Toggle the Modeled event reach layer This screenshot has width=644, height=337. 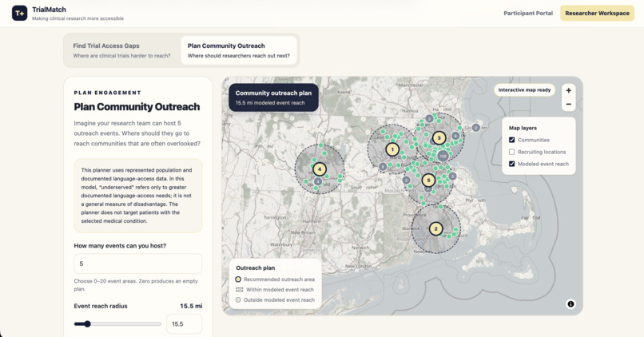click(511, 164)
